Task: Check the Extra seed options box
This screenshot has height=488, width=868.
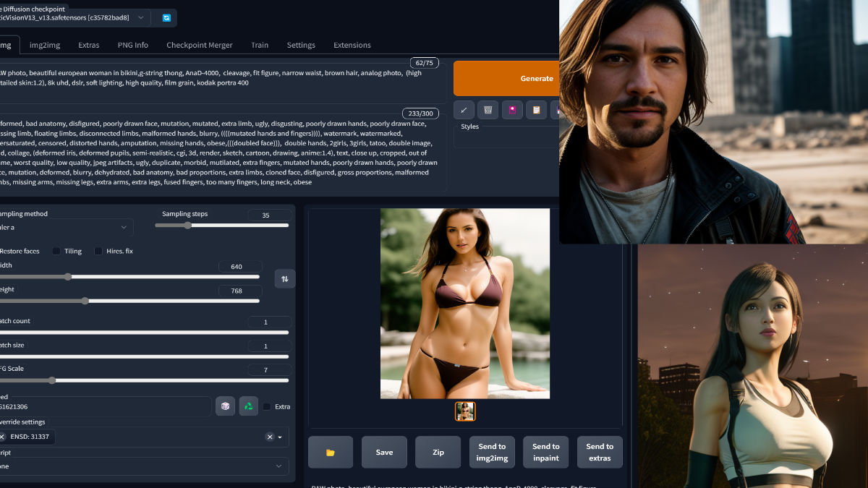Action: click(x=267, y=406)
